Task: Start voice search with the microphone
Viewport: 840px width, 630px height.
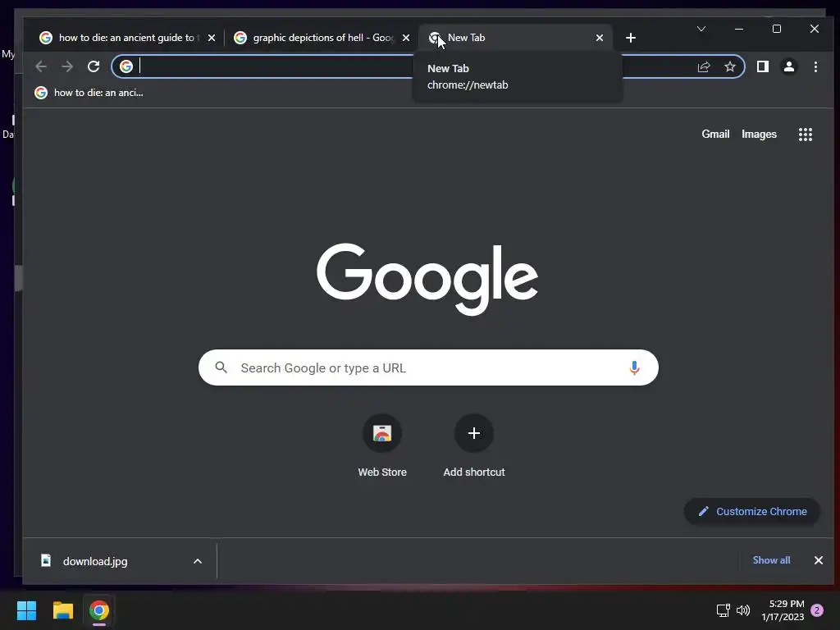Action: (634, 368)
